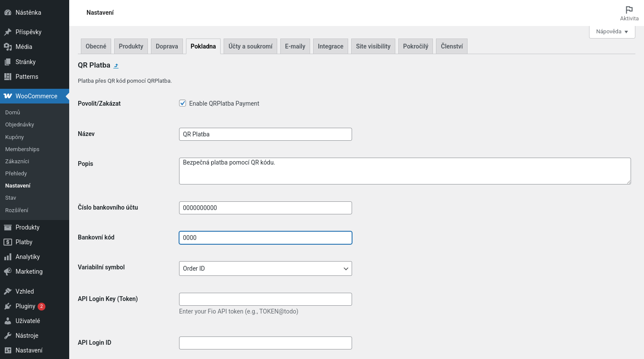The height and width of the screenshot is (359, 644).
Task: Click the Pluginy update count badge
Action: click(42, 306)
